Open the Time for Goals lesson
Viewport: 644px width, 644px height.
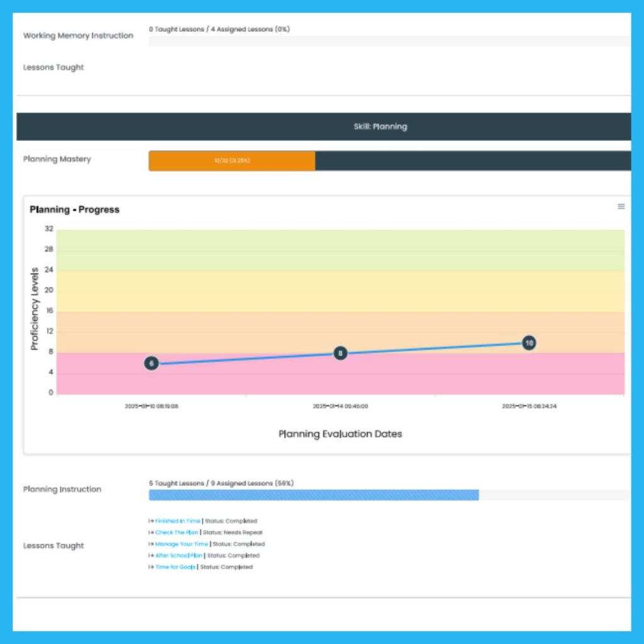tap(175, 567)
